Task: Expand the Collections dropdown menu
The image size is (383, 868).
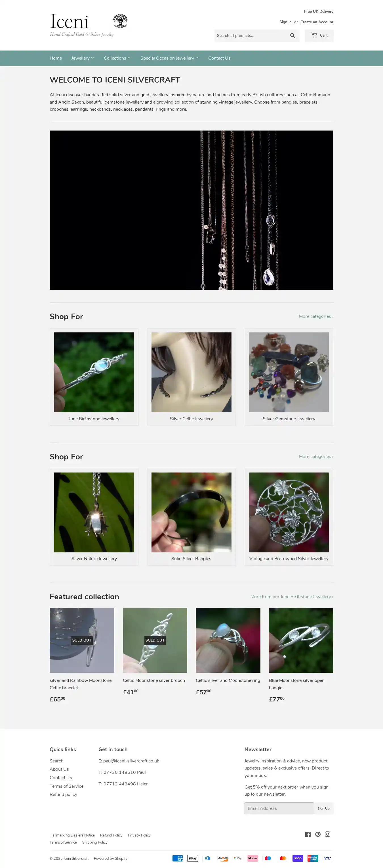Action: [117, 58]
